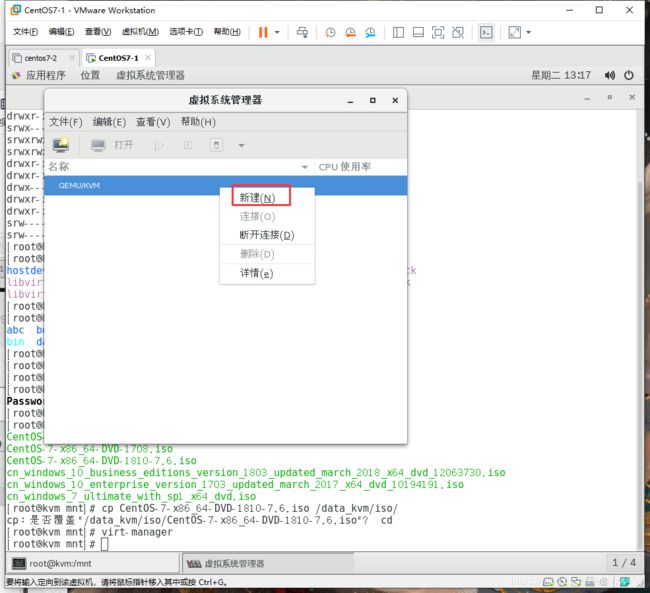The image size is (650, 593).
Task: Click the CPU 使用率 column header
Action: 344,167
